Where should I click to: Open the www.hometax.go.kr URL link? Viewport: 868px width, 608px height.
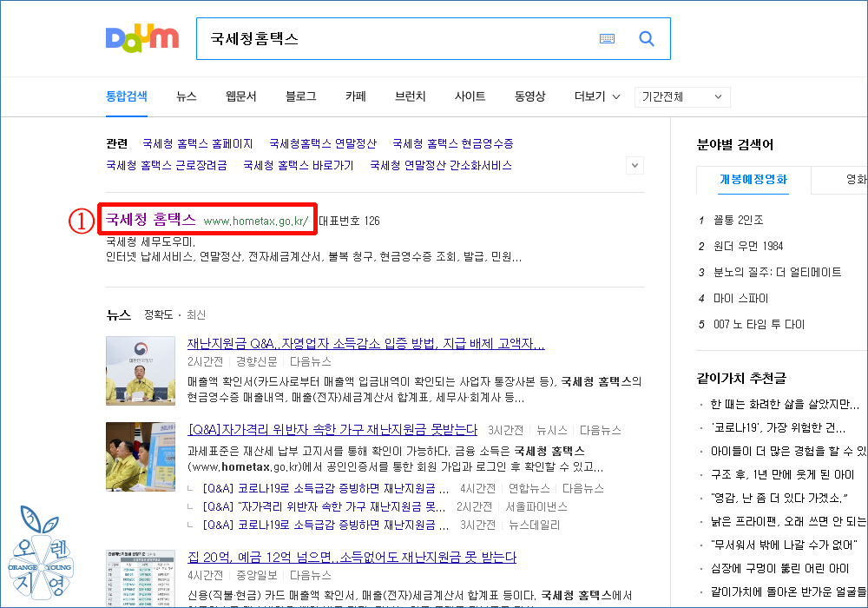click(x=256, y=221)
